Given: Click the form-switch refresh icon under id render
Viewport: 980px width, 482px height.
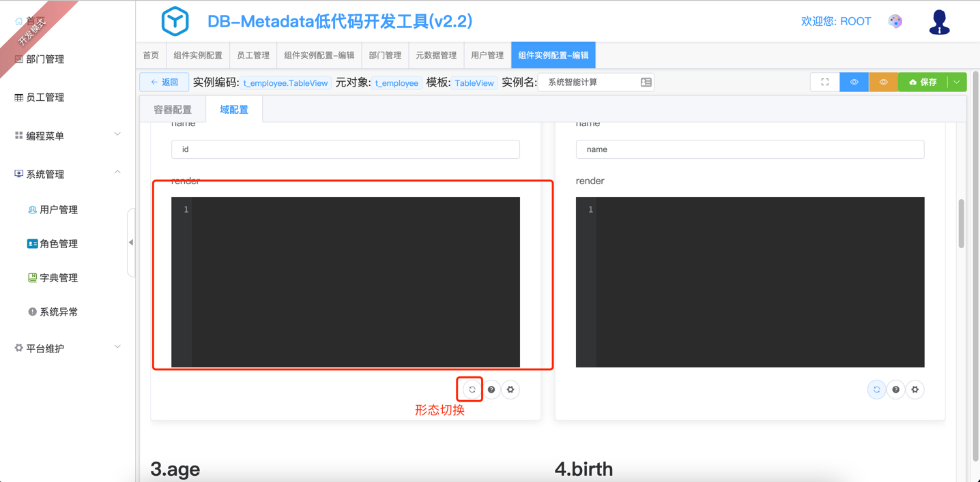Looking at the screenshot, I should [472, 390].
